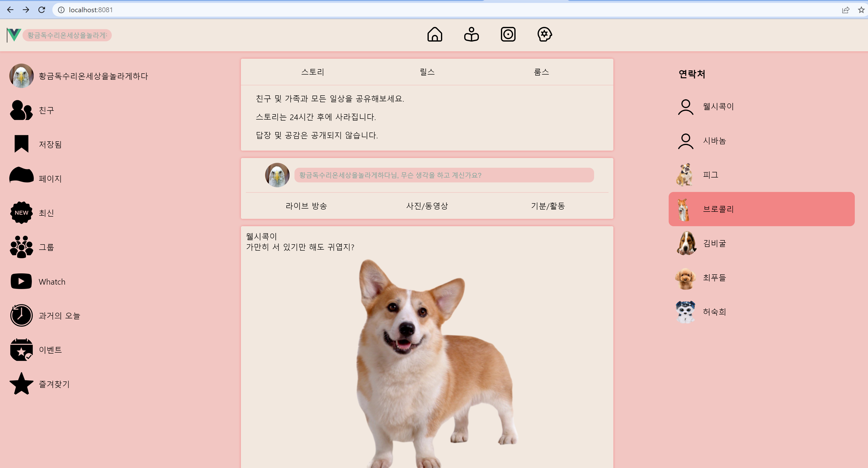Select contact name 피그
868x468 pixels.
point(710,175)
